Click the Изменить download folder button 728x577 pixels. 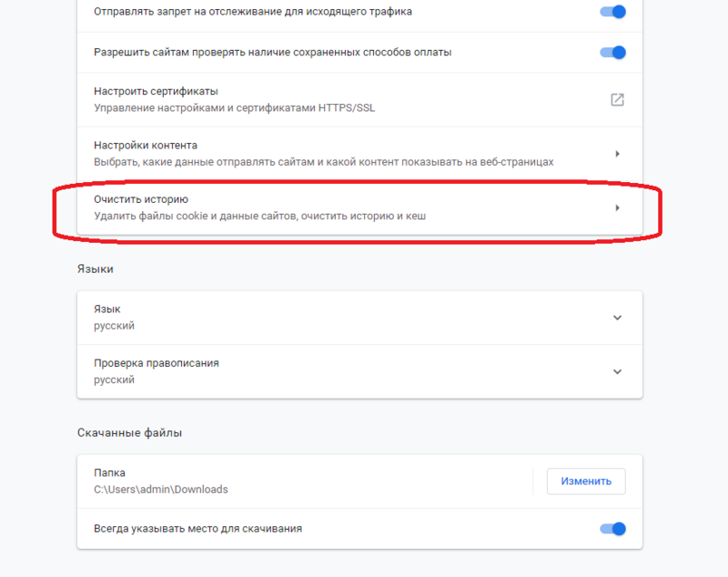(x=586, y=481)
